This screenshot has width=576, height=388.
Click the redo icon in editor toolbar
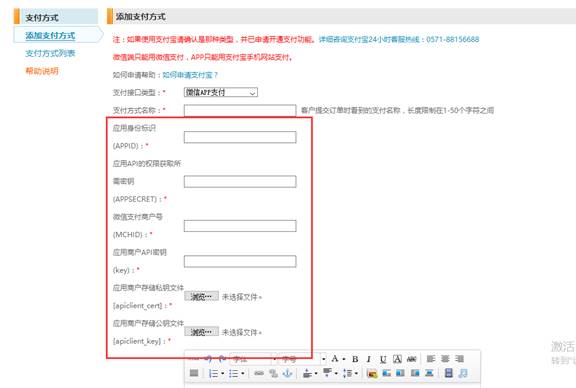click(x=222, y=359)
